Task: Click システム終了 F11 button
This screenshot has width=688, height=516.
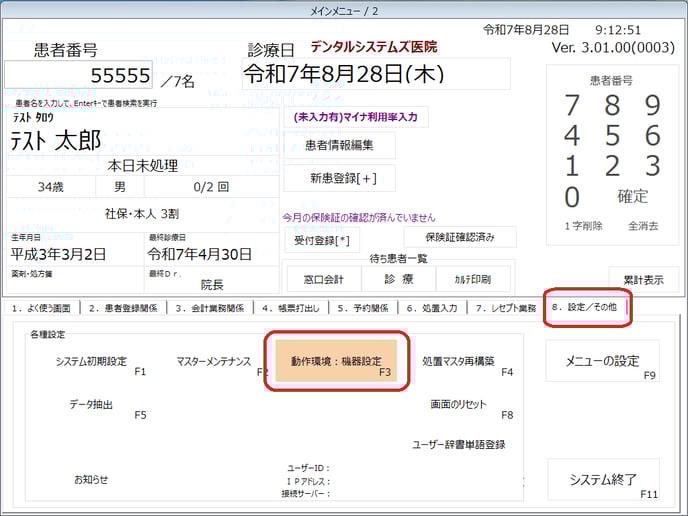Action: (x=603, y=479)
